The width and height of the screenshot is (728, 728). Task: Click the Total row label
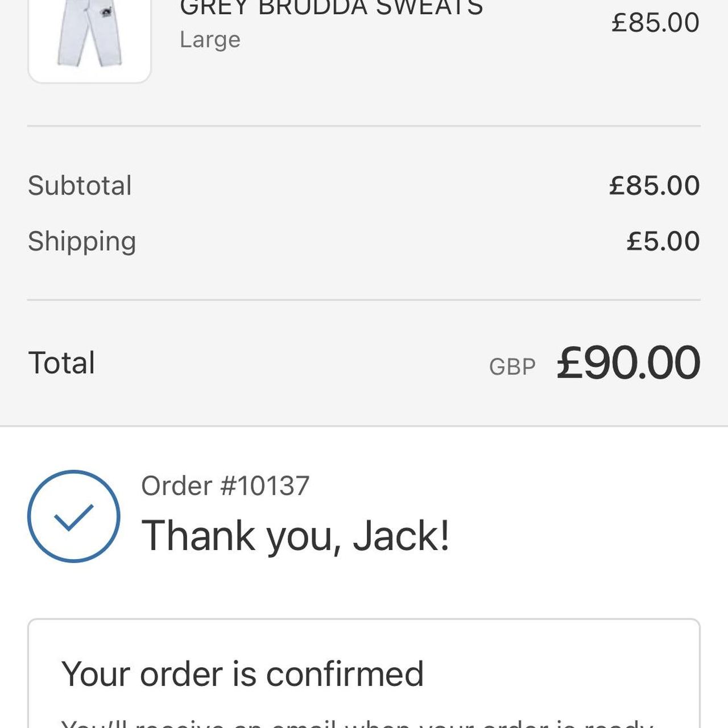tap(62, 361)
